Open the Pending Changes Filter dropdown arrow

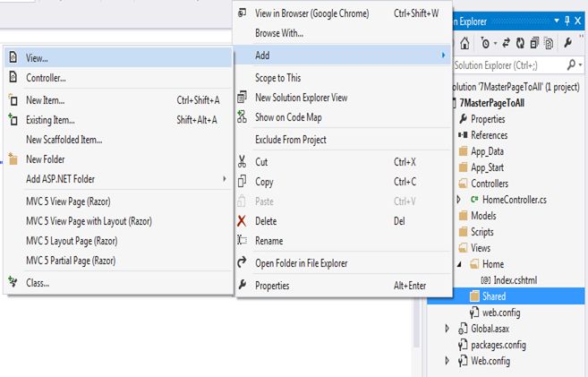[x=496, y=44]
